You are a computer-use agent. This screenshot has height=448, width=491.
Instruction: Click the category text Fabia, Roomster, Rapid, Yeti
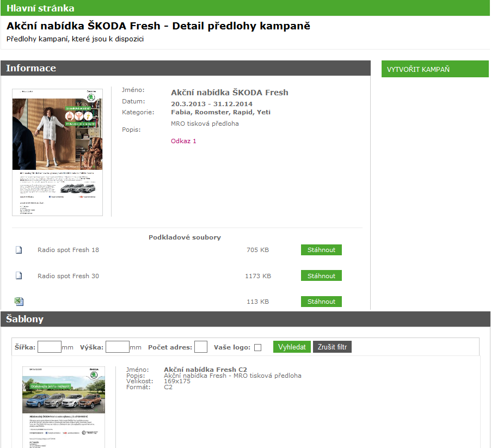pyautogui.click(x=221, y=112)
